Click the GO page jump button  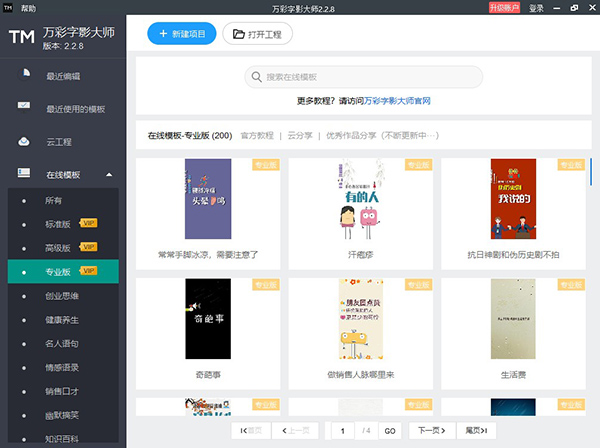(390, 431)
